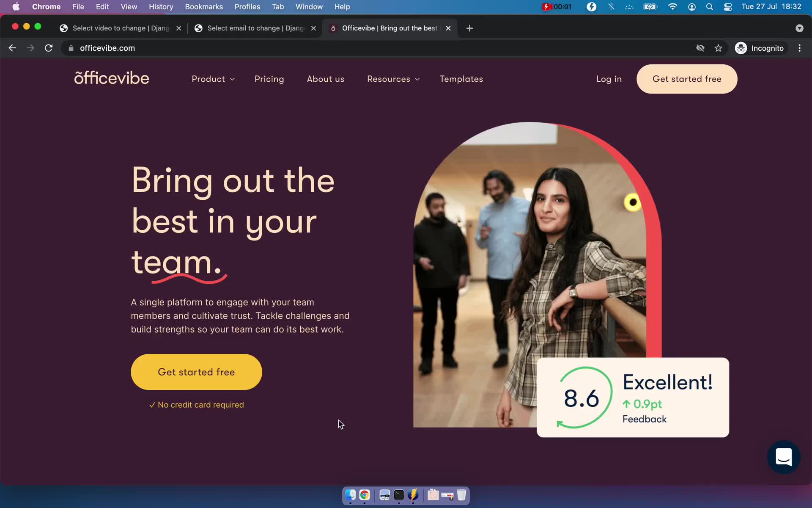812x508 pixels.
Task: Click the back navigation arrow
Action: tap(12, 48)
